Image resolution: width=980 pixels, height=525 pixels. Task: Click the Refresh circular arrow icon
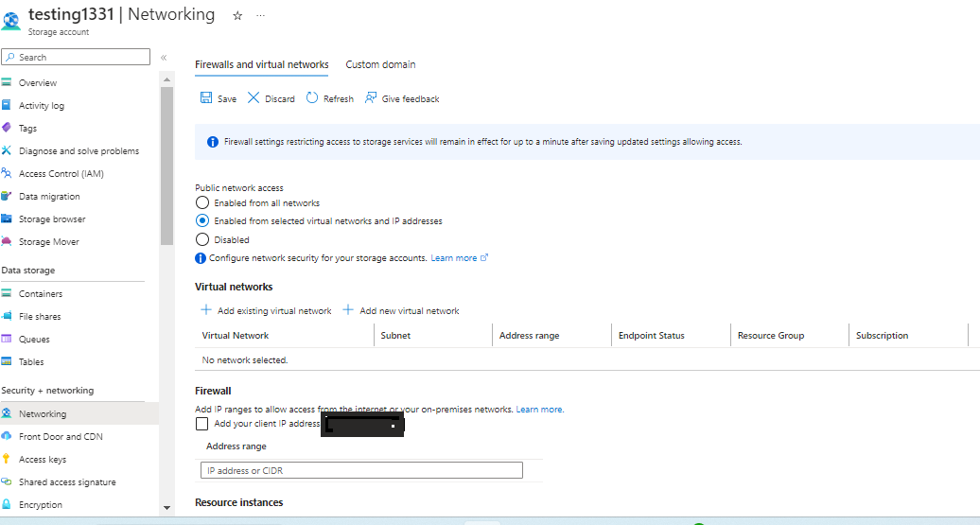(x=312, y=97)
